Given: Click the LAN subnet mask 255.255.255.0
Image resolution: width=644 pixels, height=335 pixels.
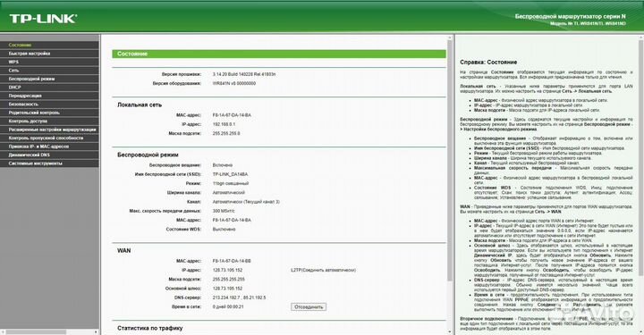Looking at the screenshot, I should click(226, 133).
